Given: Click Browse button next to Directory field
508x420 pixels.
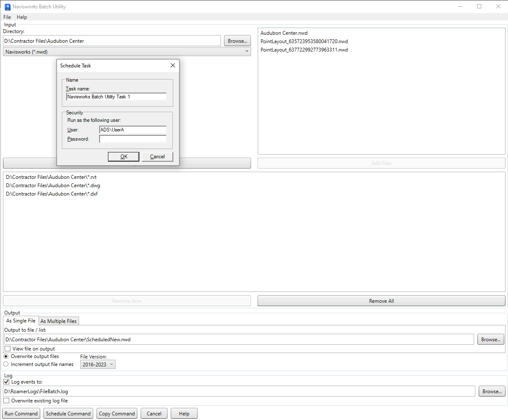Looking at the screenshot, I should 237,41.
